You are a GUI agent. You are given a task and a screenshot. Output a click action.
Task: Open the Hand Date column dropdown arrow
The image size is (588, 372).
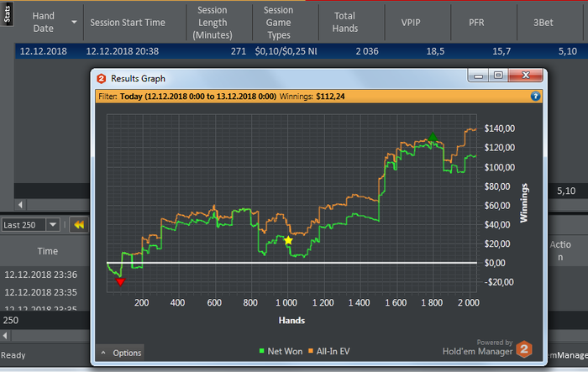pos(74,22)
